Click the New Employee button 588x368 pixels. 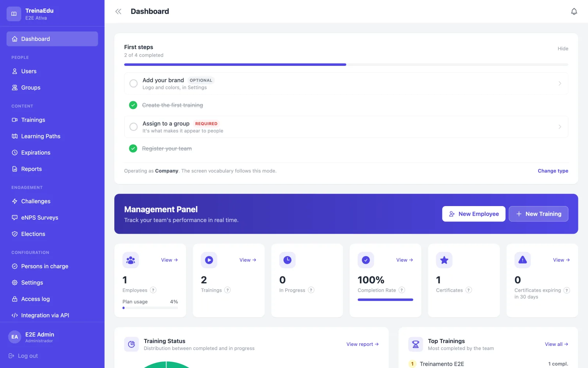[x=474, y=214]
